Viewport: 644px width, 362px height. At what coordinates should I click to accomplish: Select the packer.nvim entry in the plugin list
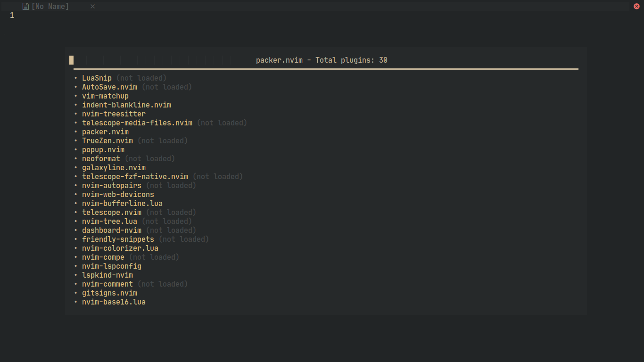(x=105, y=132)
